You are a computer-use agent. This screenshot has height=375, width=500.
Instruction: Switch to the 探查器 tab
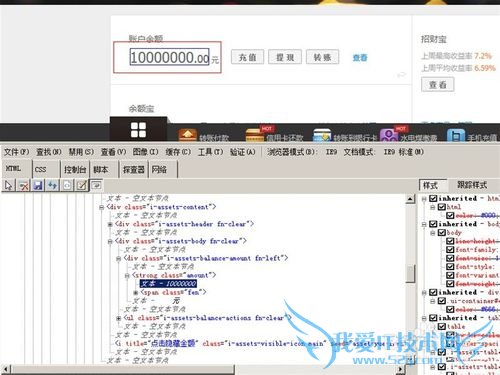tap(133, 169)
